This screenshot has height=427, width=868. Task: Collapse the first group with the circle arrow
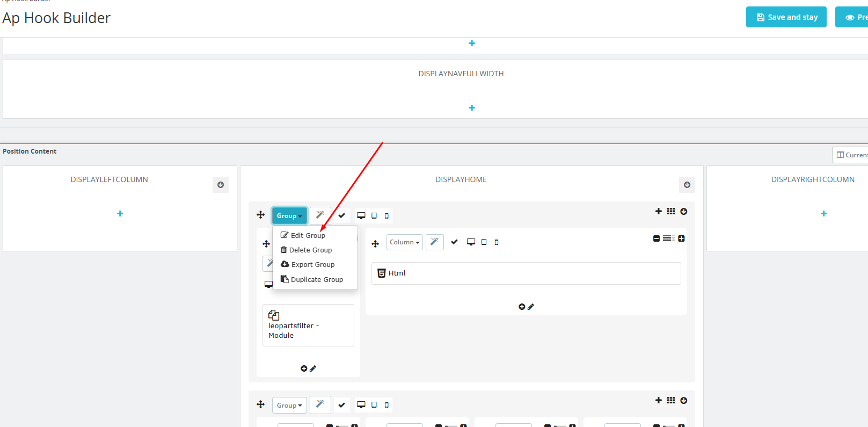684,211
